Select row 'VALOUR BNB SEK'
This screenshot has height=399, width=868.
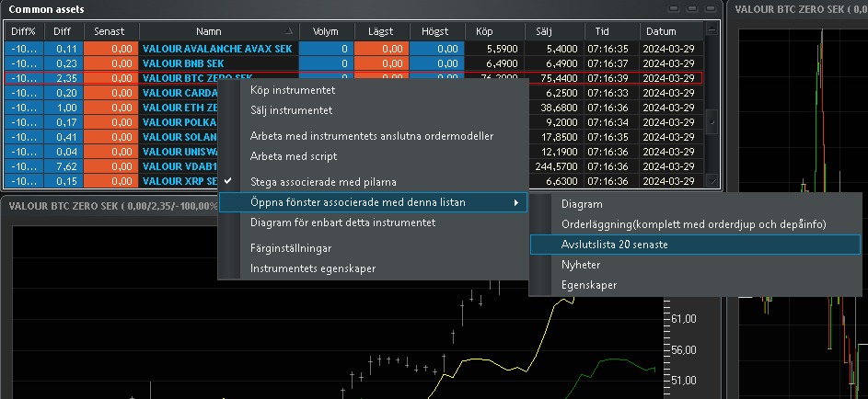point(354,63)
